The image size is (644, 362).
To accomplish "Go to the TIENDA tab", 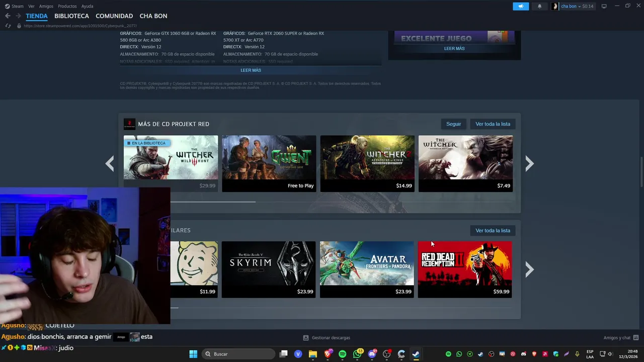I will (37, 16).
